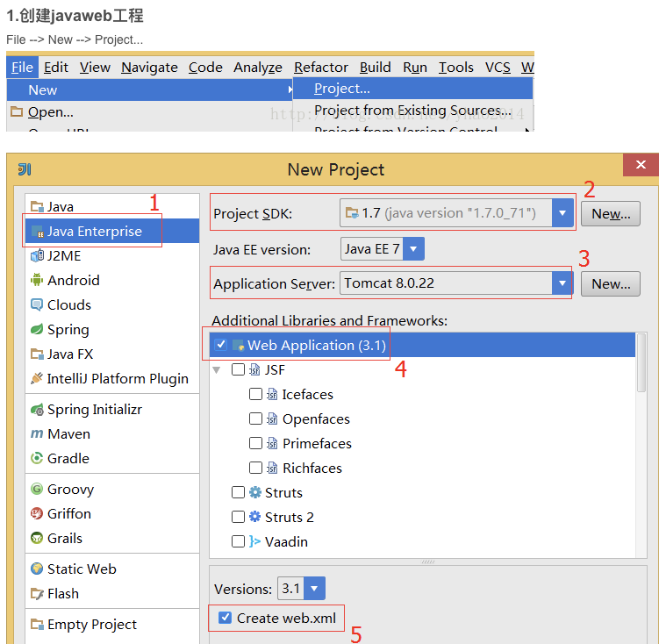Check the Vaadin checkbox

coord(238,541)
